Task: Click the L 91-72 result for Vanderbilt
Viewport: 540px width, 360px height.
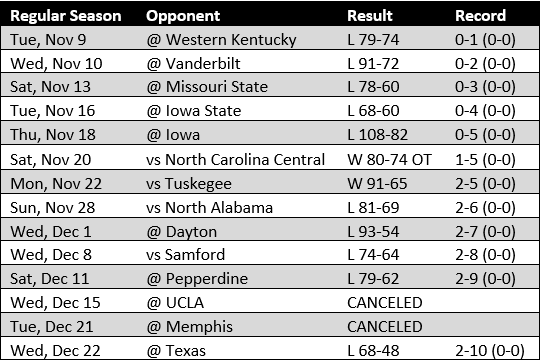Action: click(373, 63)
